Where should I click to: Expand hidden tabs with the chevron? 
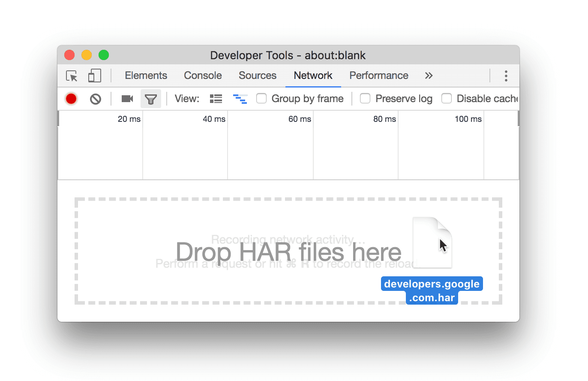pyautogui.click(x=429, y=76)
